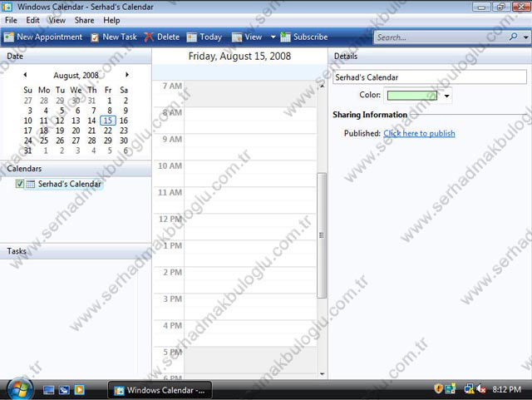Click the 9 AM time slot
This screenshot has height=400, width=532.
(x=250, y=146)
